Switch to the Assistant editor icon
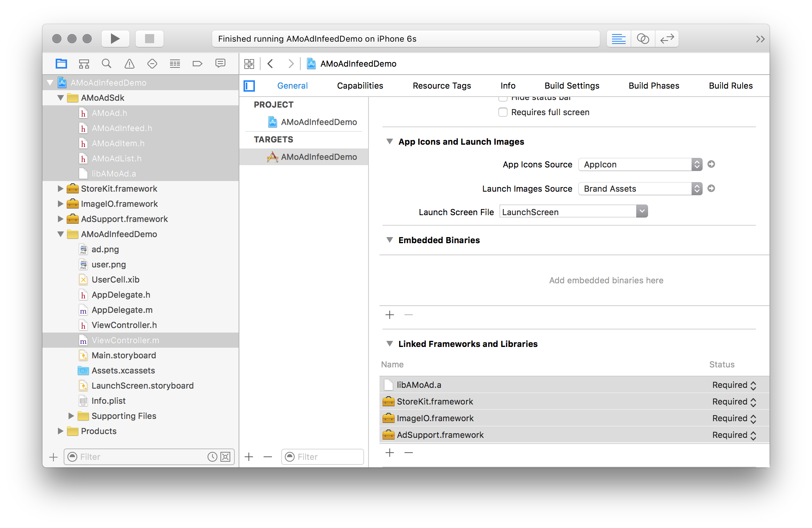The height and width of the screenshot is (528, 812). [643, 39]
